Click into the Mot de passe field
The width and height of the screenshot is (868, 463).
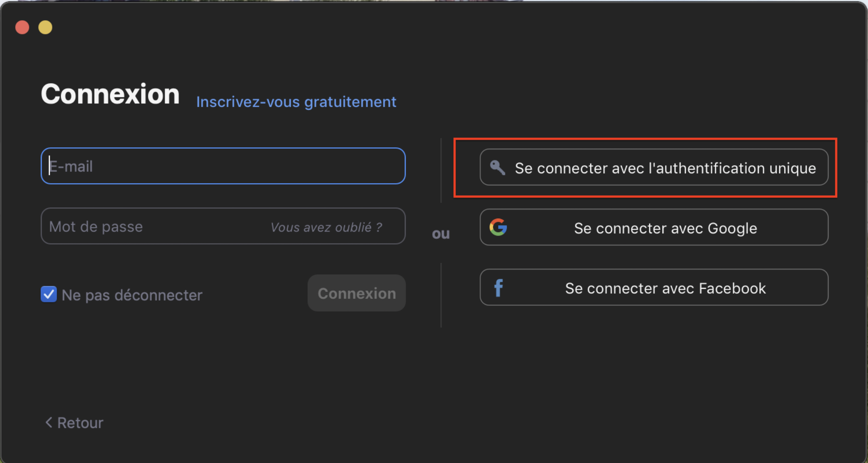[x=152, y=227]
